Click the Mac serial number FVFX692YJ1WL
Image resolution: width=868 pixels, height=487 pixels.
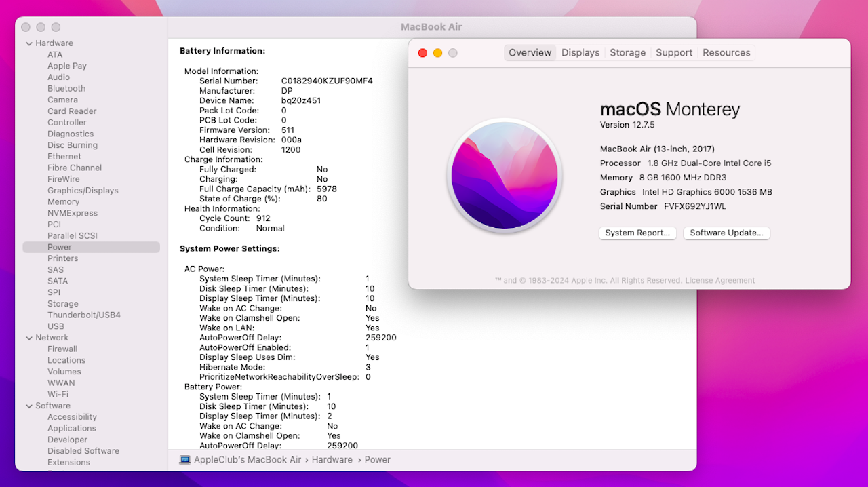pyautogui.click(x=695, y=206)
